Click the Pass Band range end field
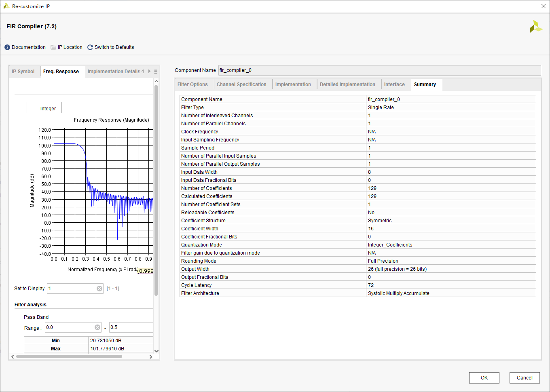 [x=131, y=327]
